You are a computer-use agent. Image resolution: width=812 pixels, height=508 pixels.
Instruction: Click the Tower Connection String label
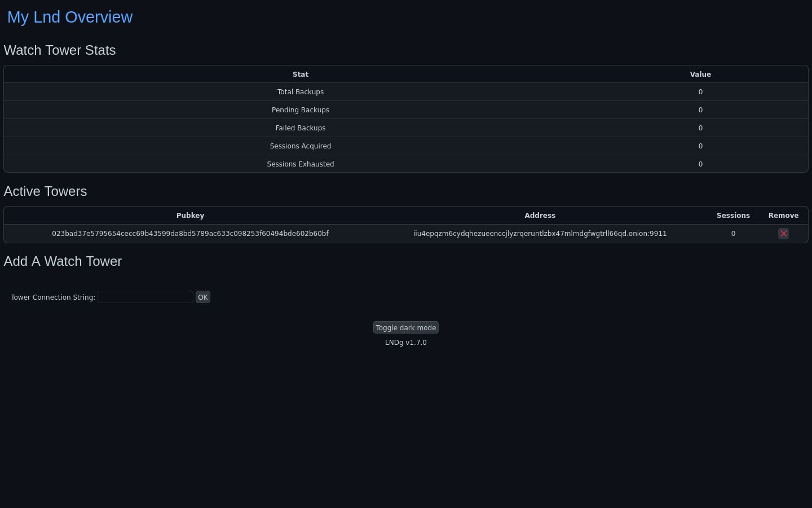pos(53,297)
